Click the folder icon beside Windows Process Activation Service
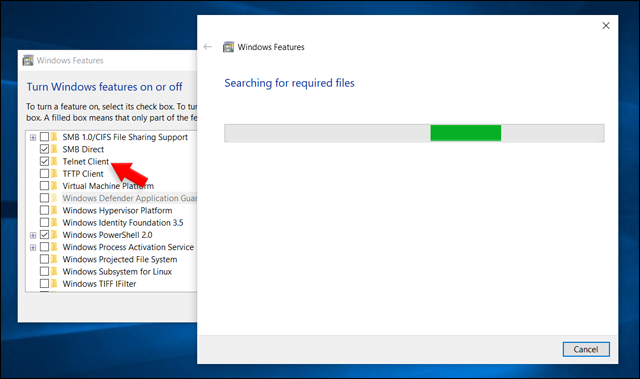The height and width of the screenshot is (379, 640). pyautogui.click(x=54, y=247)
